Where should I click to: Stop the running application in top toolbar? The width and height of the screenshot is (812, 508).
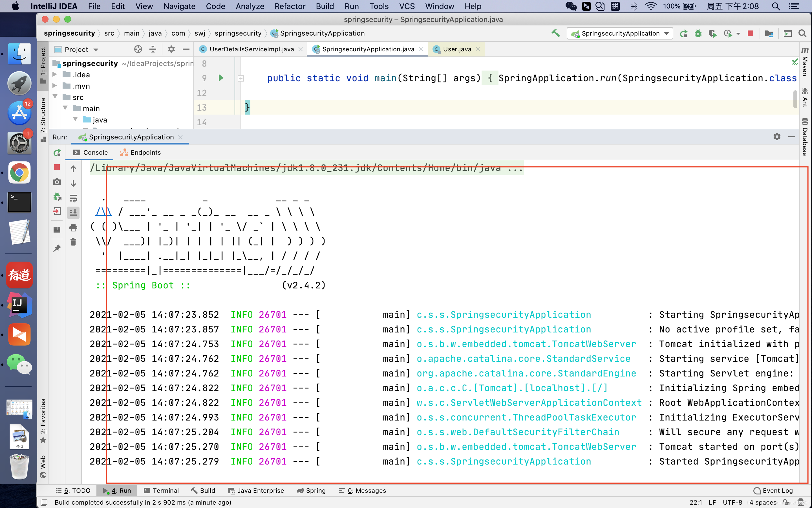pos(751,33)
